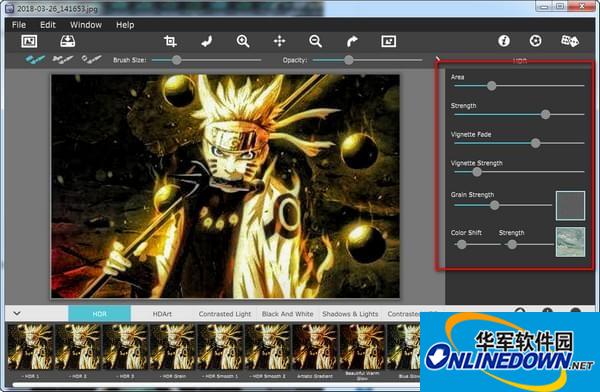Open the gray grain color swatch
Viewport: 600px width, 392px height.
[570, 206]
